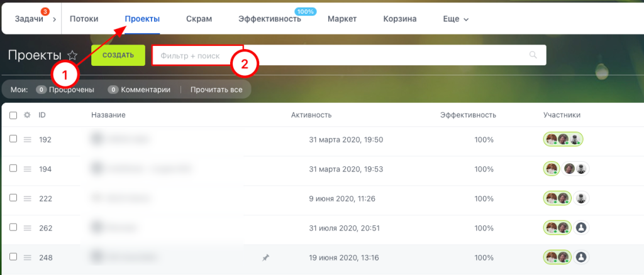Click the СОЗДАТЬ button
This screenshot has height=275, width=644.
coord(118,55)
